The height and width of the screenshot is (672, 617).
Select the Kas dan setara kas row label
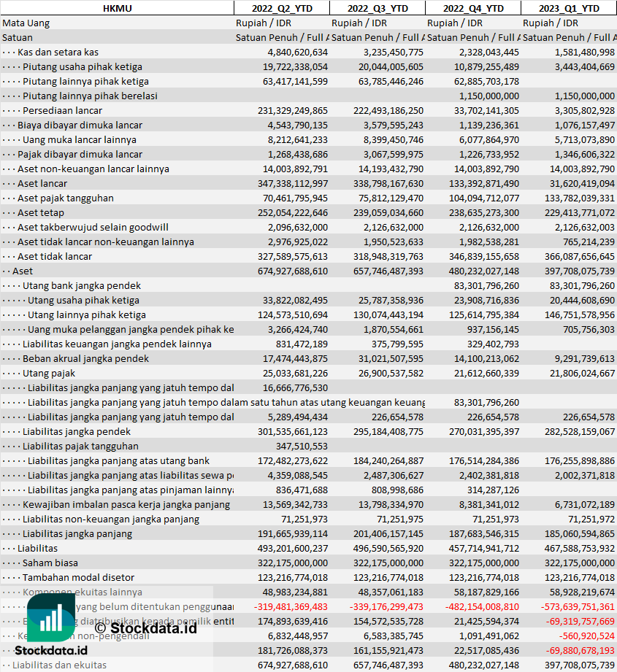[x=58, y=53]
